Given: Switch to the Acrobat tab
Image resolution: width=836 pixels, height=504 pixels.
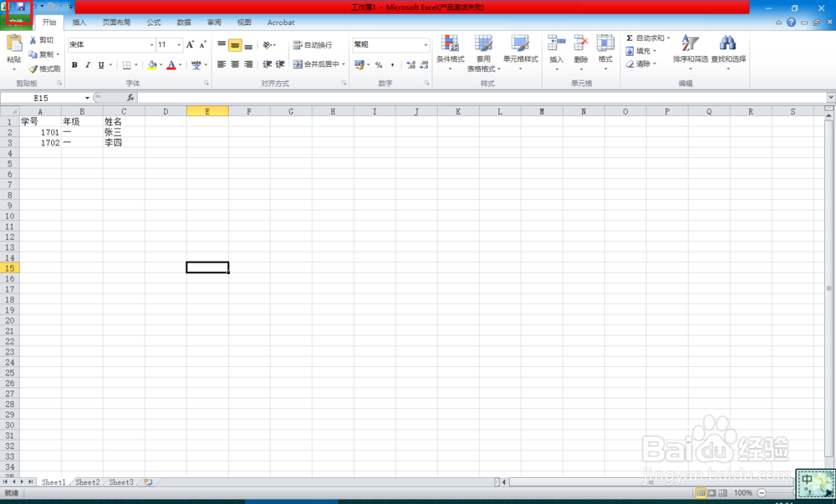Looking at the screenshot, I should click(x=281, y=23).
